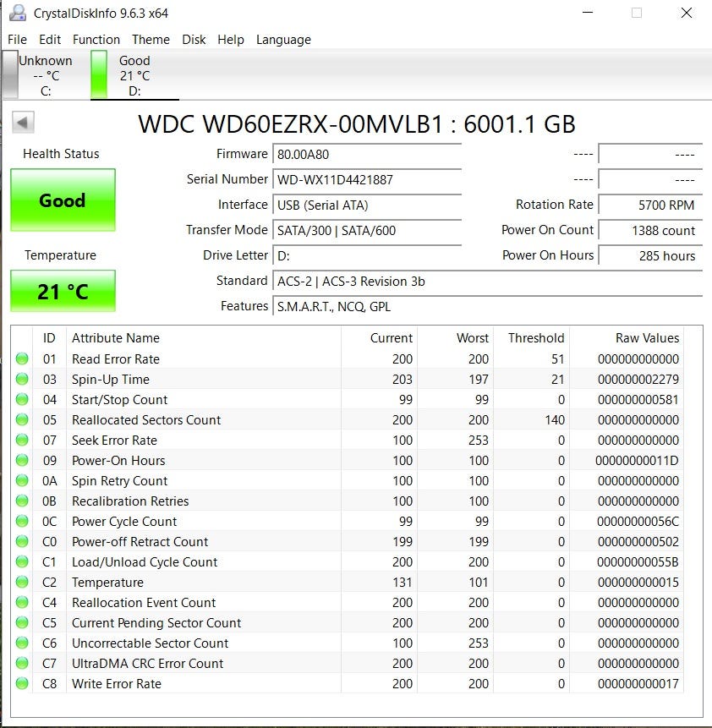Viewport: 712px width, 728px height.
Task: Click current value 131 in Temperature row
Action: [x=403, y=583]
